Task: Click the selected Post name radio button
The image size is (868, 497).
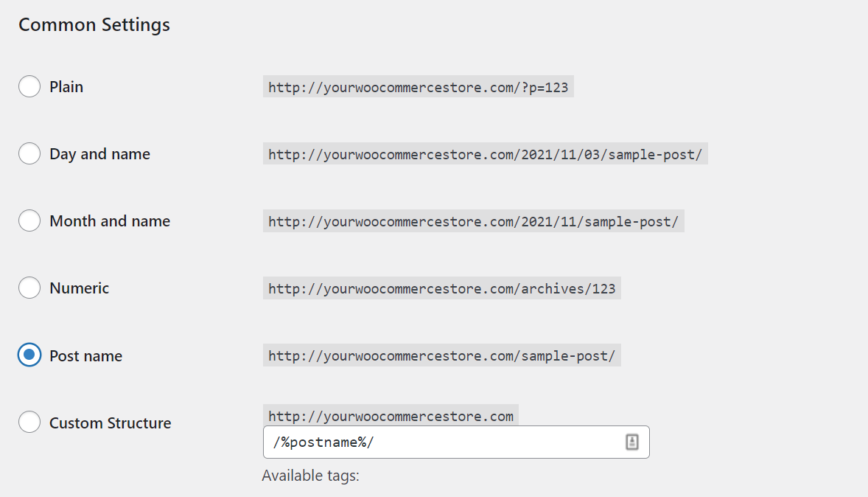Action: pos(29,355)
